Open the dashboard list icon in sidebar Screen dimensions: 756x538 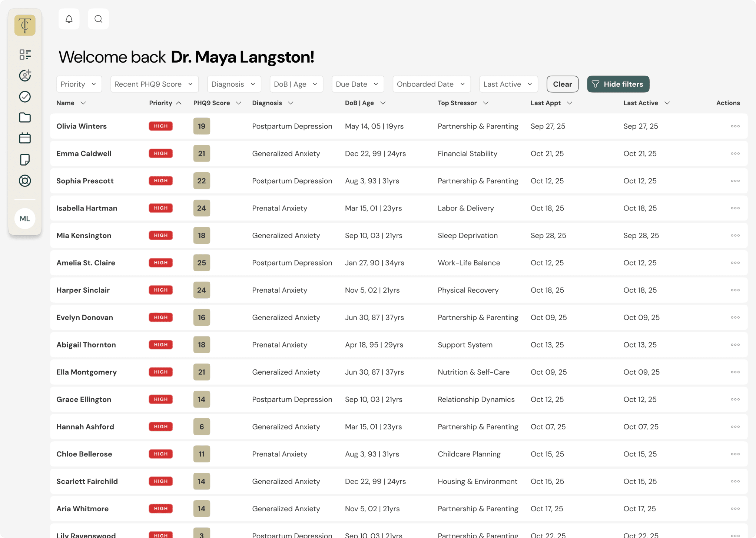[25, 54]
